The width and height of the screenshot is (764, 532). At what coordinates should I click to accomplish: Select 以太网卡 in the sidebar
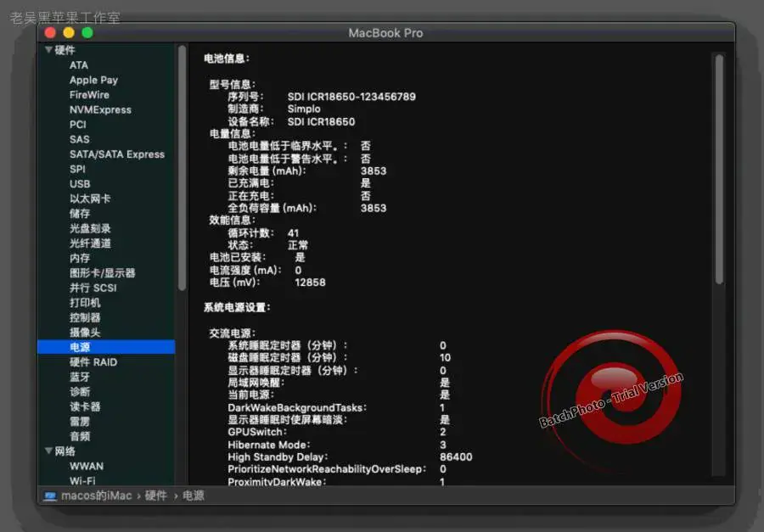[x=90, y=199]
